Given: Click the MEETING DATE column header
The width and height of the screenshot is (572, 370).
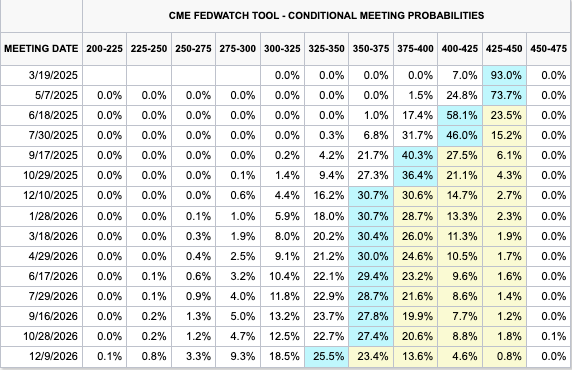Looking at the screenshot, I should point(41,49).
